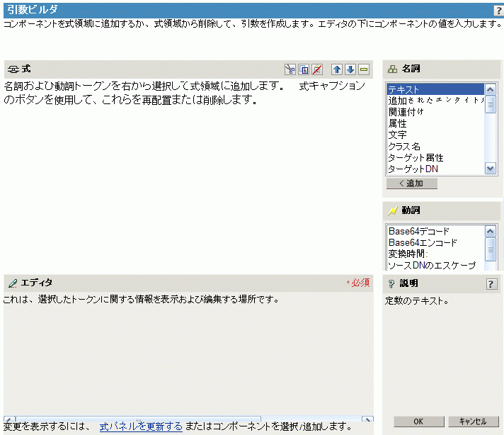Open help icon in the 説明 panel header

(491, 284)
